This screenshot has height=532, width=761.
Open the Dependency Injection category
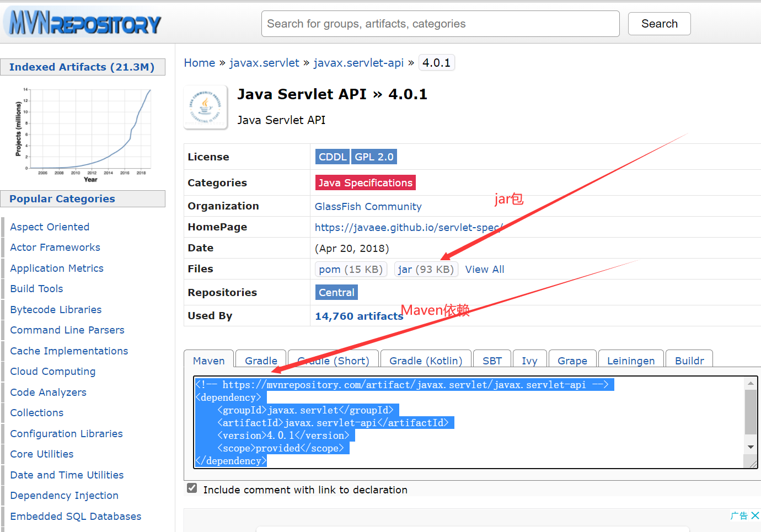(64, 495)
